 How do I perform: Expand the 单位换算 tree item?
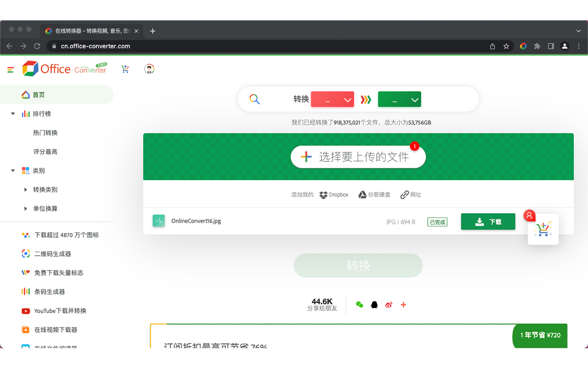click(26, 208)
